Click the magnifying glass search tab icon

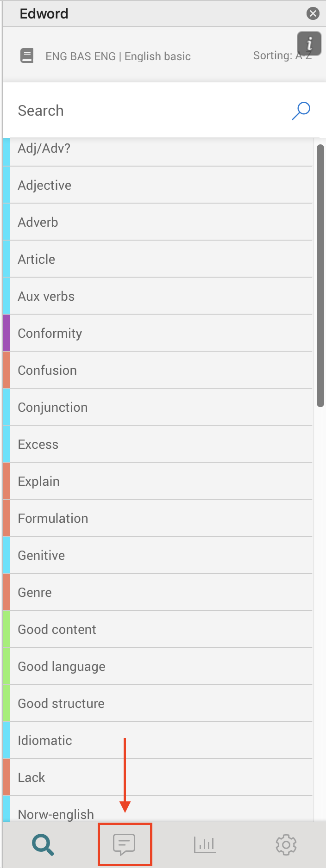point(43,845)
